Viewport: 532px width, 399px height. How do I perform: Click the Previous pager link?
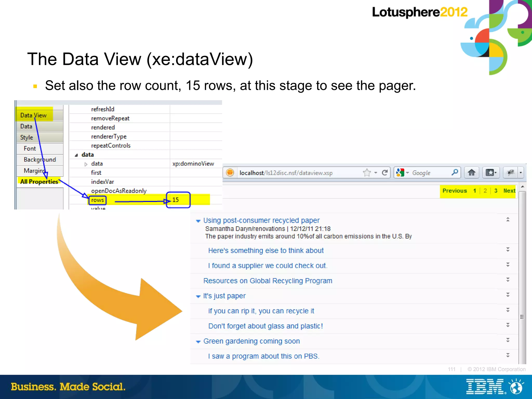[455, 191]
